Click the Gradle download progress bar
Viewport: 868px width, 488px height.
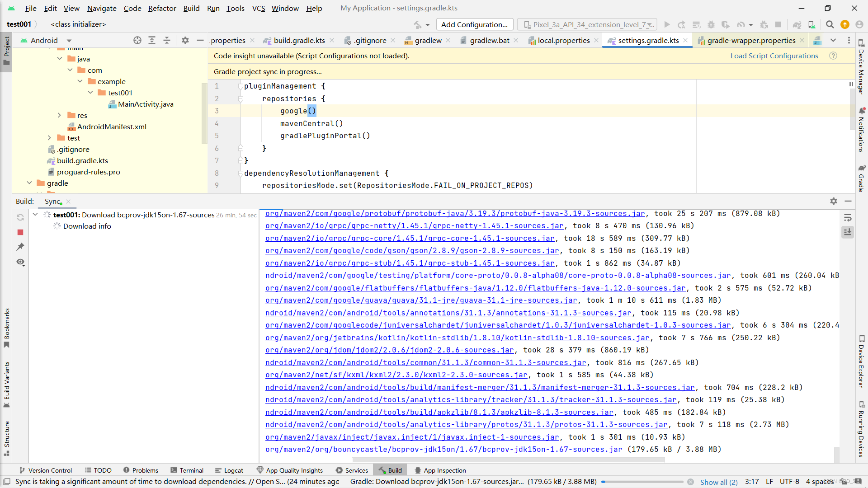[642, 482]
